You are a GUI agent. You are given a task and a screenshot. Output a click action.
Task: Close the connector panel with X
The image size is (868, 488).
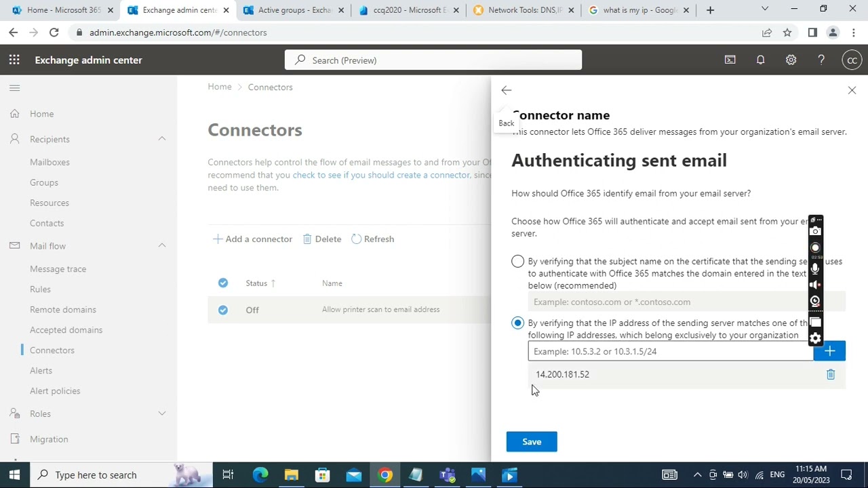click(852, 90)
